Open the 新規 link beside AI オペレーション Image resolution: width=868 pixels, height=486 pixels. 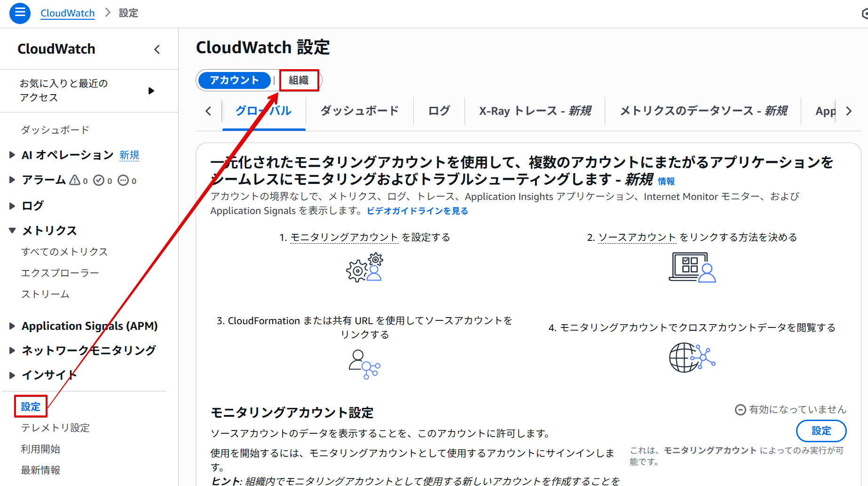(x=129, y=155)
